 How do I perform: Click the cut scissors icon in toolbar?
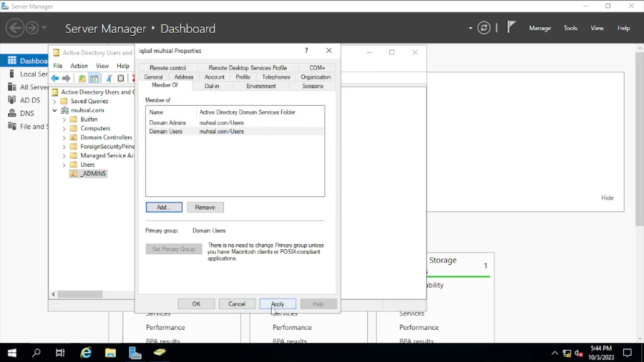109,79
